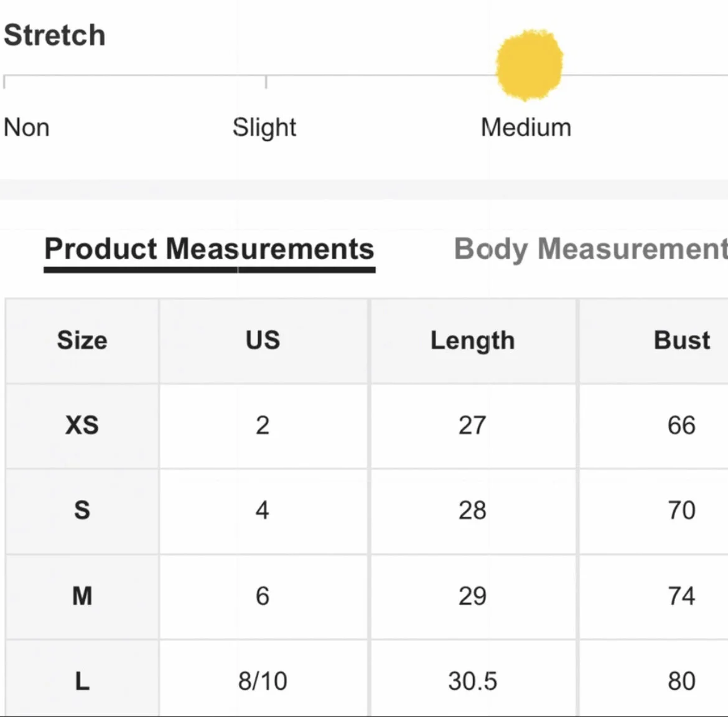Select the Non stretch label
728x717 pixels.
click(27, 127)
